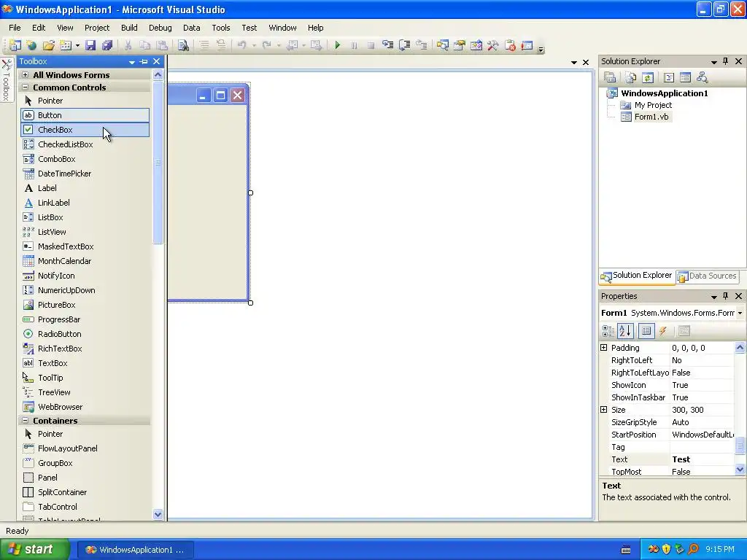
Task: Open the File menu
Action: (x=15, y=28)
